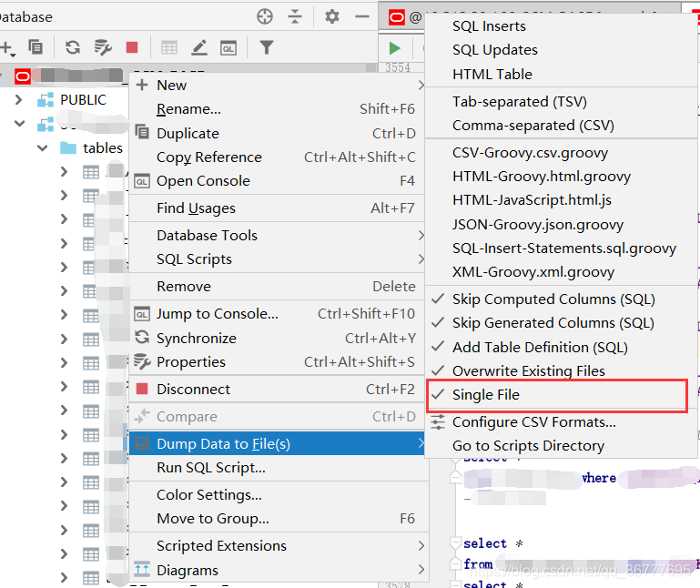This screenshot has height=588, width=700.
Task: Open panel settings gear icon
Action: click(331, 16)
